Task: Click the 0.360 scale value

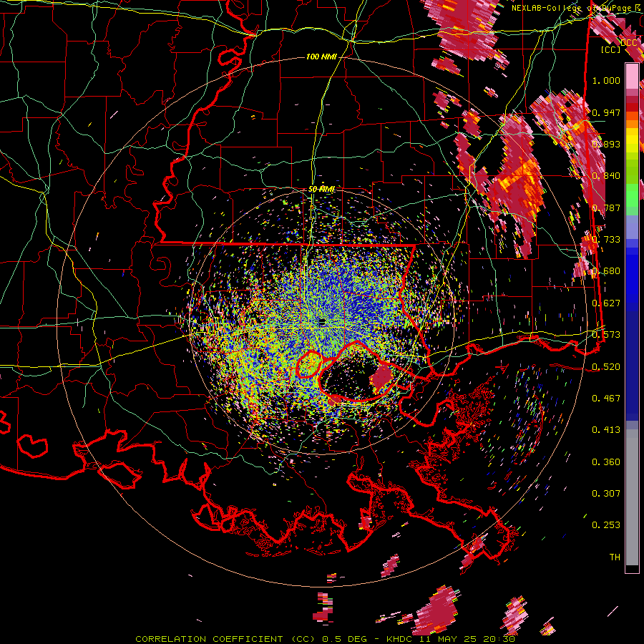Action: coord(606,462)
